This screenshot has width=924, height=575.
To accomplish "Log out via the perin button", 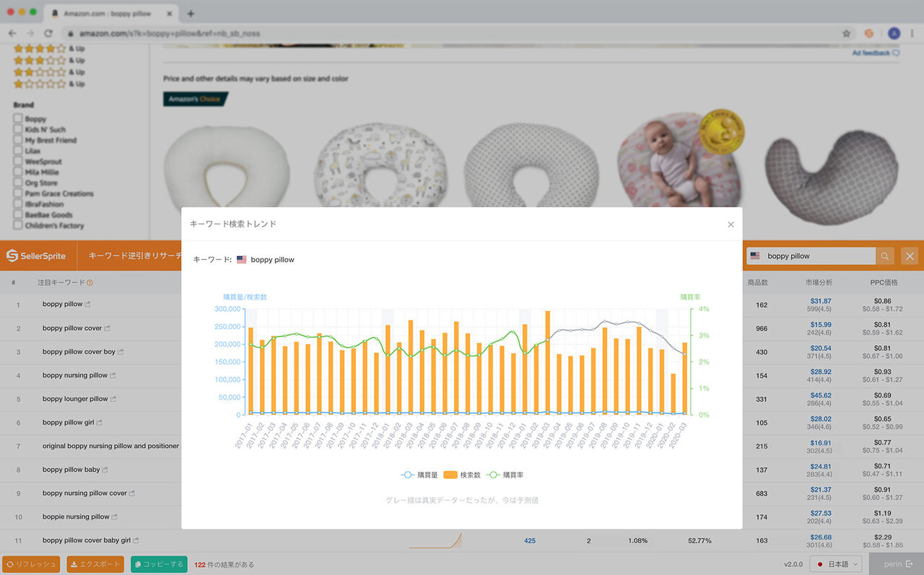I will (898, 564).
